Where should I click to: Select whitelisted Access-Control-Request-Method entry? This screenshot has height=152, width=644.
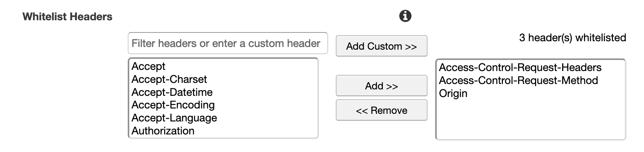pos(531,80)
